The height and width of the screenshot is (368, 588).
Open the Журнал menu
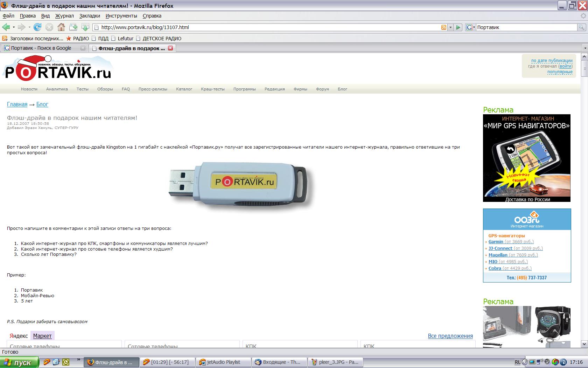click(x=64, y=16)
